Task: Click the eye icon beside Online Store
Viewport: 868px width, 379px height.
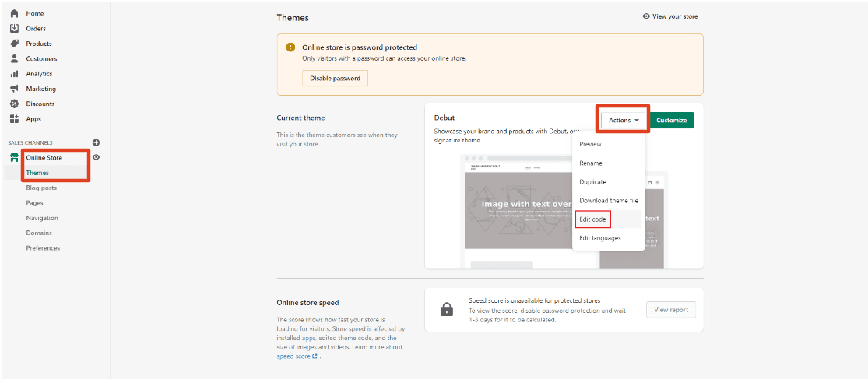Action: point(96,157)
